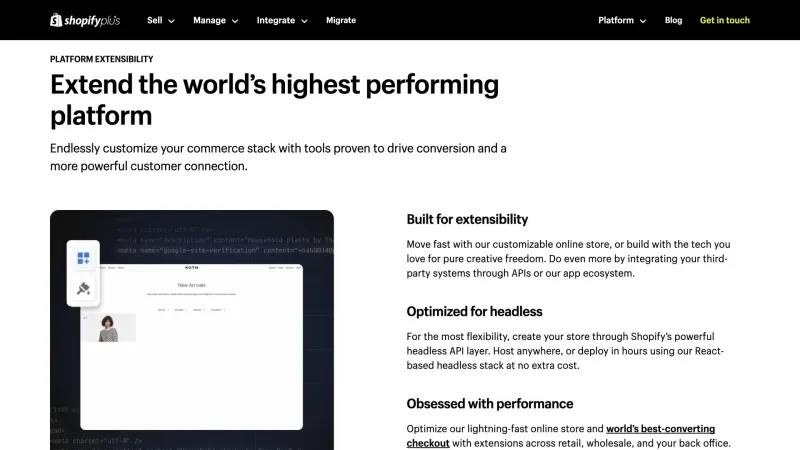Expand the Integrate dropdown chevron
The width and height of the screenshot is (800, 450).
coord(304,21)
